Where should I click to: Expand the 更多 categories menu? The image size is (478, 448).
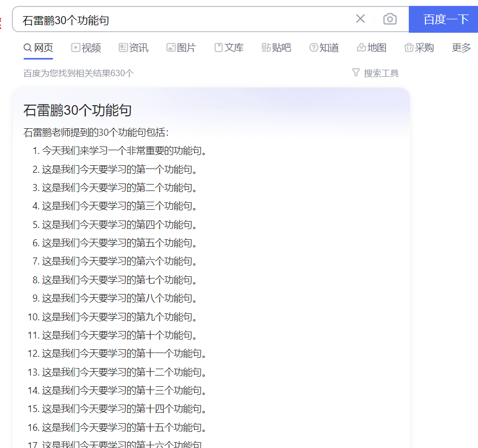point(461,48)
